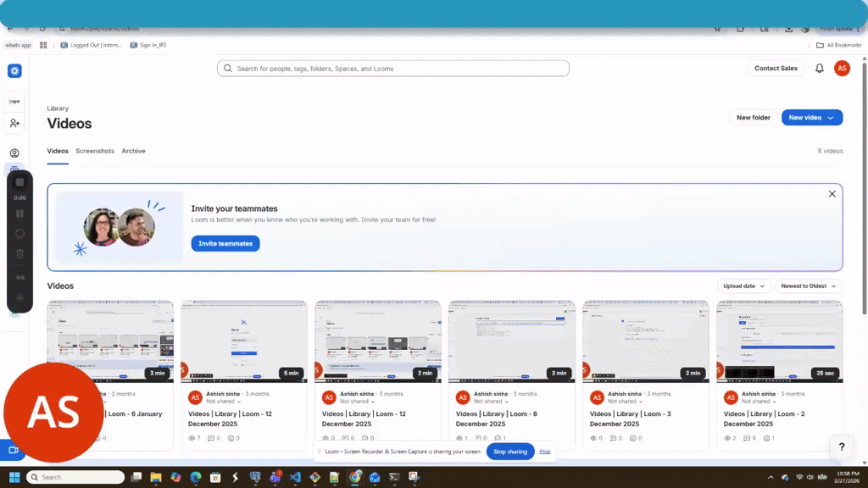The image size is (868, 488).
Task: Open the 25 sec 2 December video thumbnail
Action: [780, 341]
